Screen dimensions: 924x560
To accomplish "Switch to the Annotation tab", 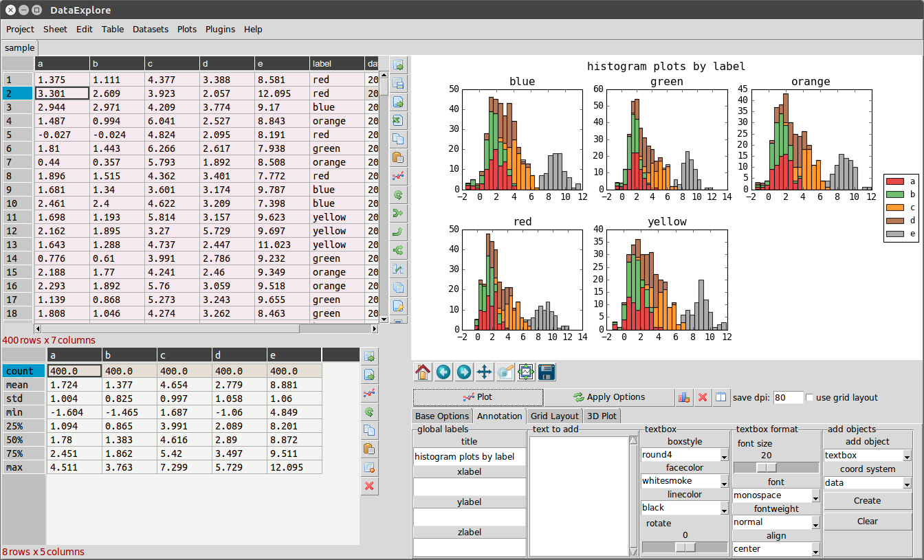I will click(x=500, y=416).
